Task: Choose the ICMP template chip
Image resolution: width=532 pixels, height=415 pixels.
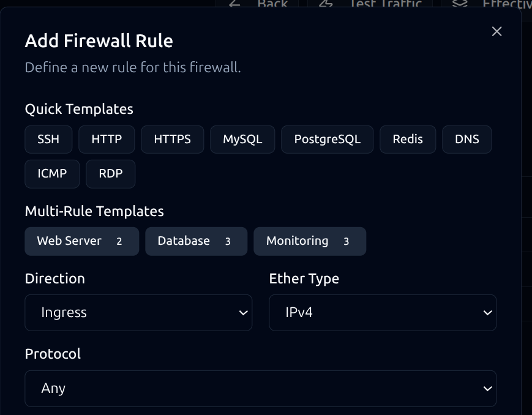Action: [52, 174]
